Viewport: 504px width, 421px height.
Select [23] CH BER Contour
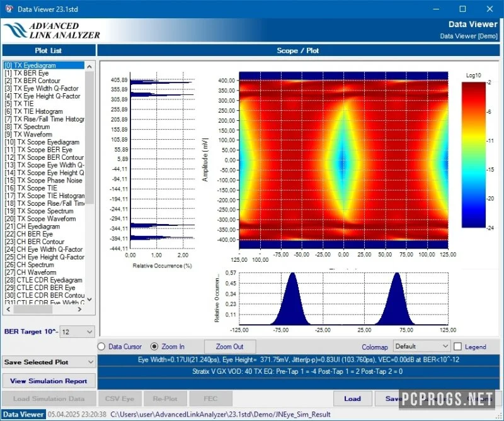click(x=44, y=242)
